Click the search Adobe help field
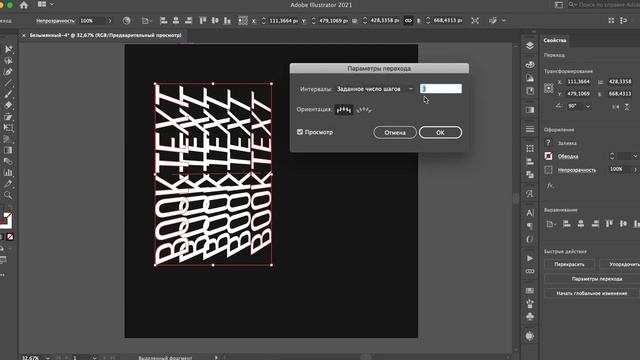Viewport: 640px width, 360px height. pyautogui.click(x=604, y=5)
